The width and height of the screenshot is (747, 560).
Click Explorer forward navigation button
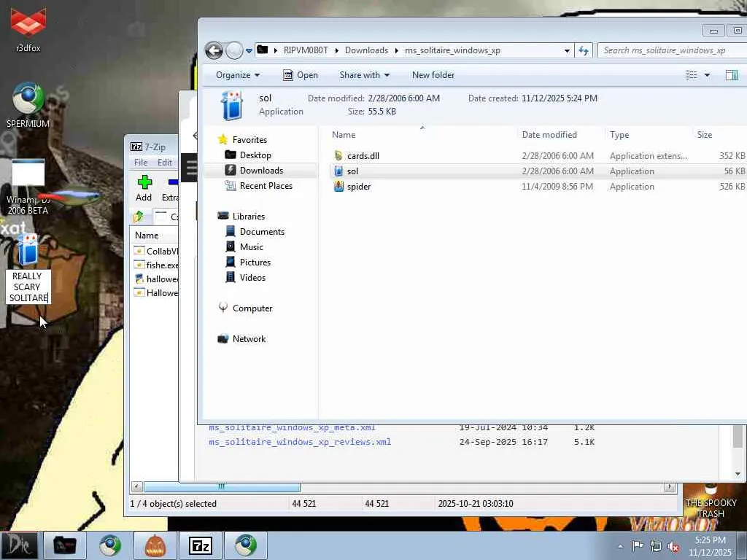click(x=234, y=50)
